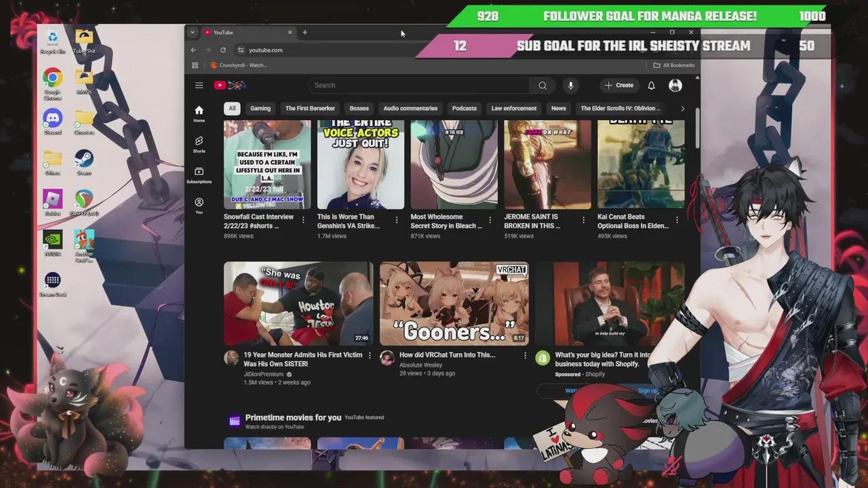Open the account avatar menu

tap(675, 85)
